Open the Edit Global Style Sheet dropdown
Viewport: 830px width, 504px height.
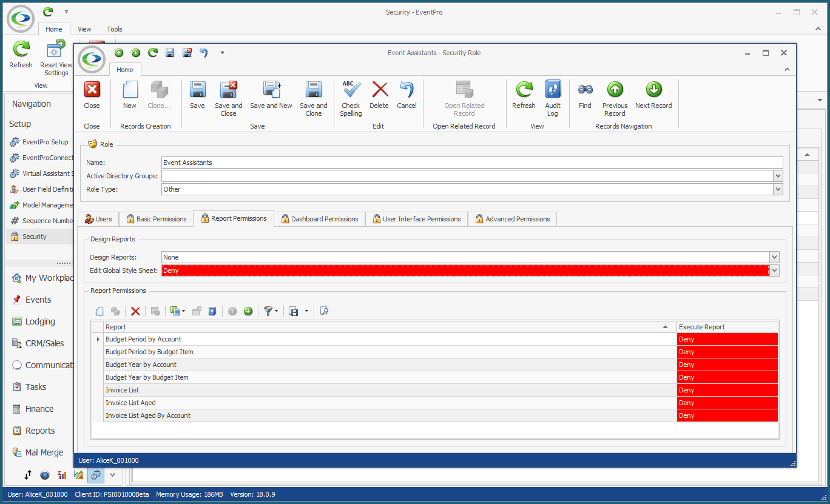tap(774, 270)
